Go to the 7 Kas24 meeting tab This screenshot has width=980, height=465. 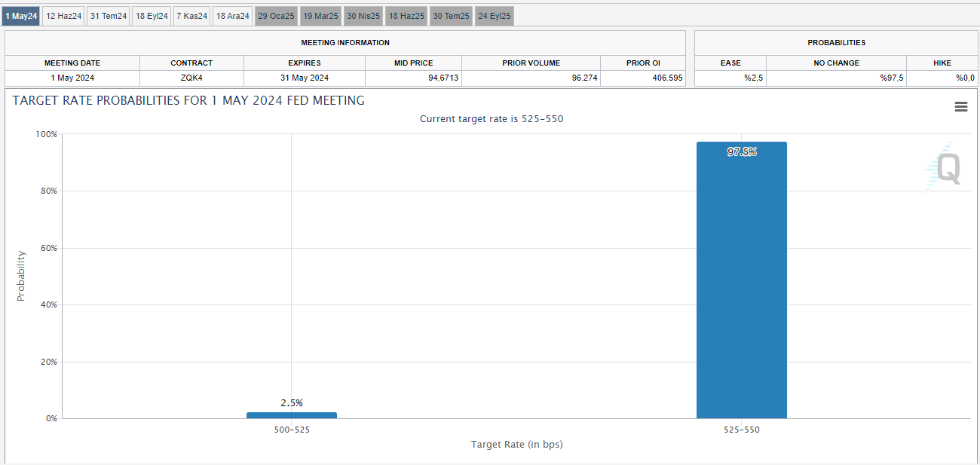coord(191,16)
